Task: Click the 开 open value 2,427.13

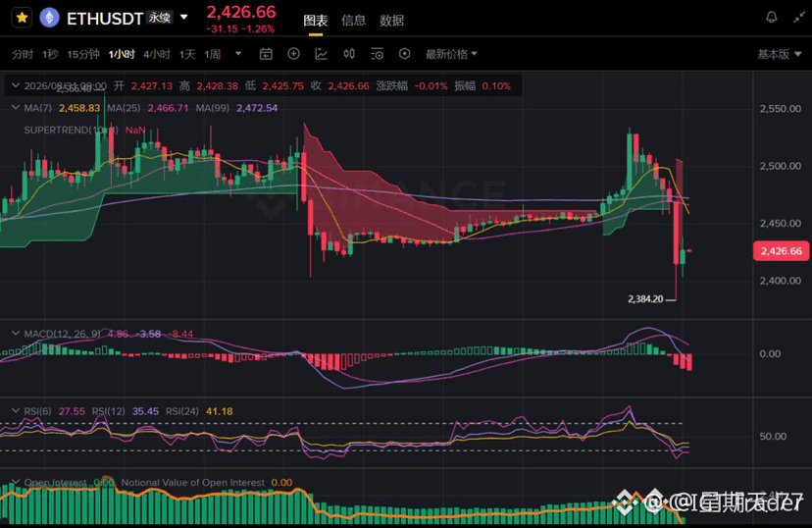Action: click(x=152, y=86)
